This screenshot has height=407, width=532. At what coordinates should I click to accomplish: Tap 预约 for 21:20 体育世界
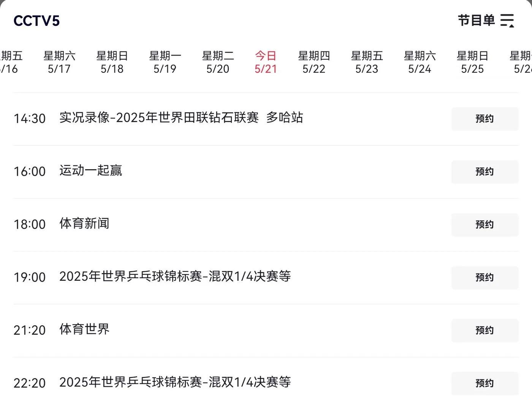point(485,331)
